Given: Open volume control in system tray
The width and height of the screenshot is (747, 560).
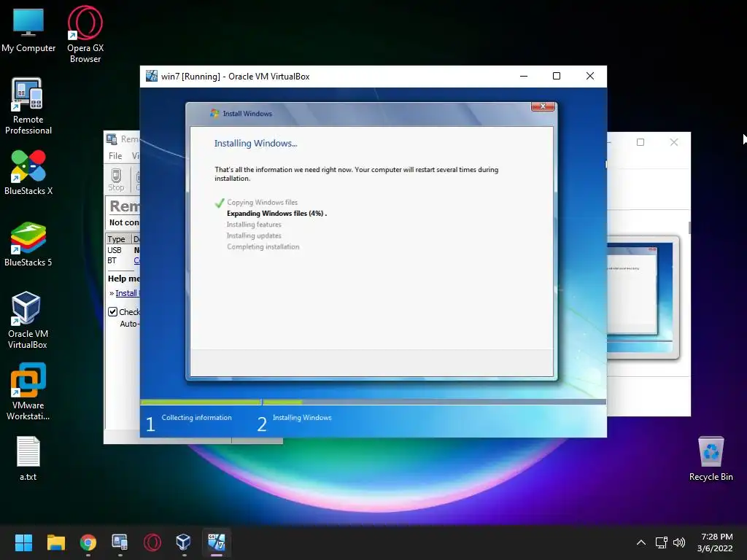Looking at the screenshot, I should pos(679,542).
